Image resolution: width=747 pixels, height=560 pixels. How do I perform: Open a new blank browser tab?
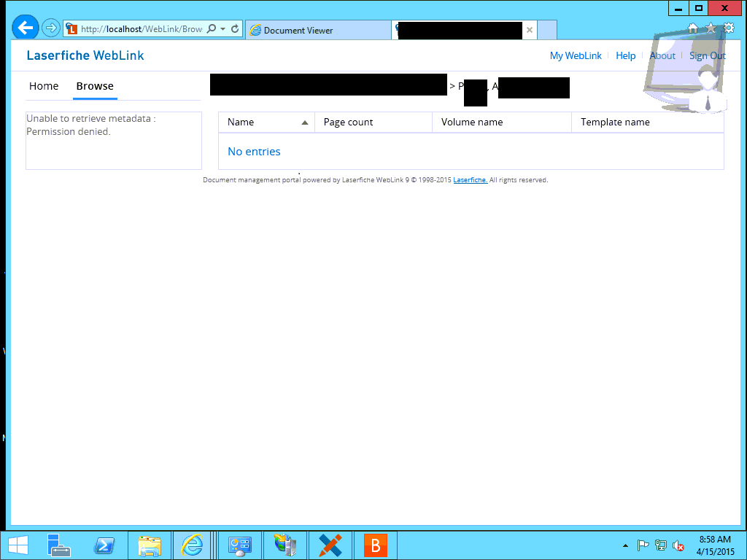pos(547,30)
